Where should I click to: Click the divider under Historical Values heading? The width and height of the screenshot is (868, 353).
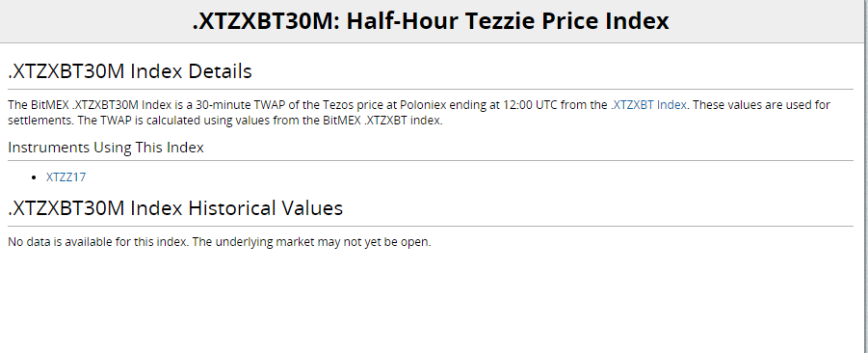430,226
